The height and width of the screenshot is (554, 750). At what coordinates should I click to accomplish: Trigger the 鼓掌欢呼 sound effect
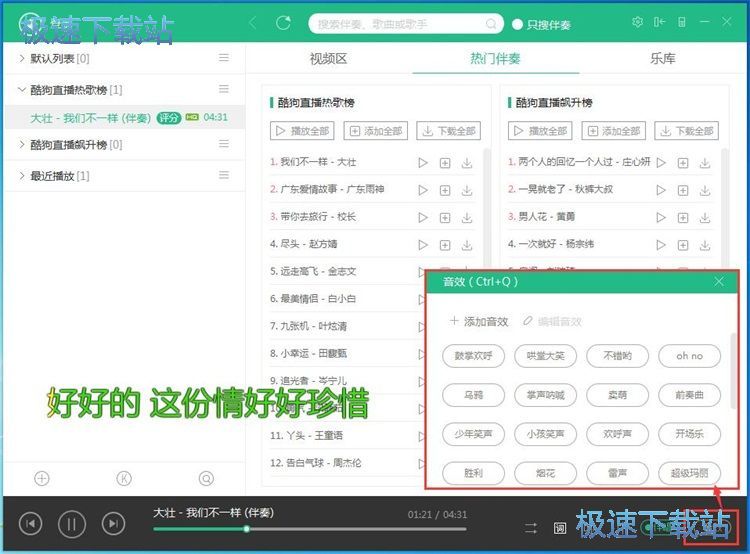coord(473,356)
